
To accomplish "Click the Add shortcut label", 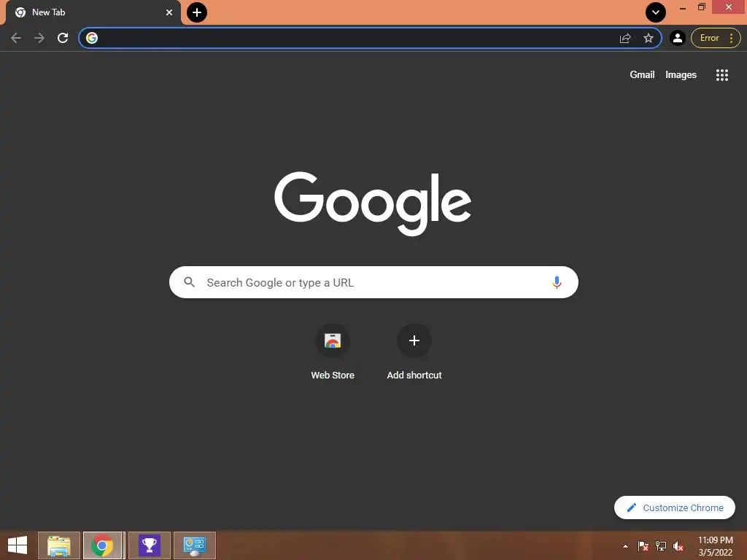I will pyautogui.click(x=414, y=376).
